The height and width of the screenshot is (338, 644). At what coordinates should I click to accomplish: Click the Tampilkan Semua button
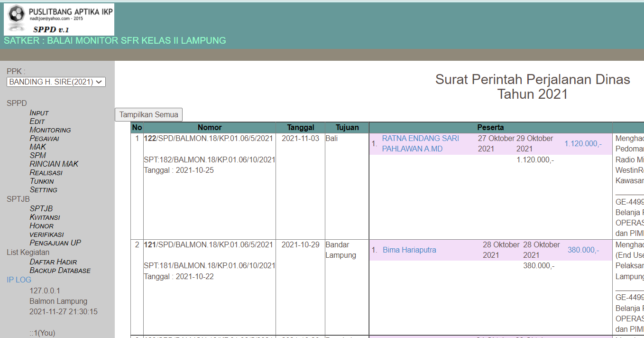coord(148,114)
